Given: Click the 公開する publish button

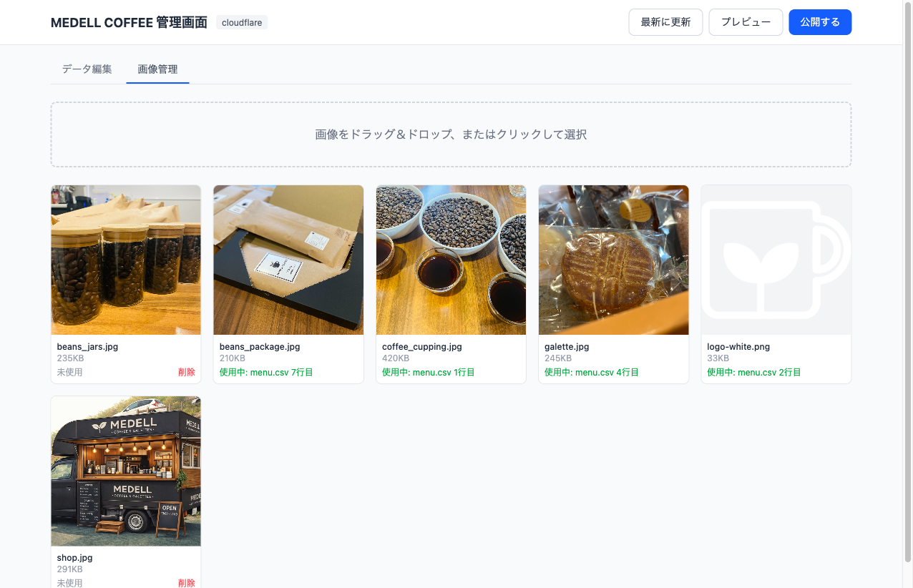Looking at the screenshot, I should pos(820,22).
